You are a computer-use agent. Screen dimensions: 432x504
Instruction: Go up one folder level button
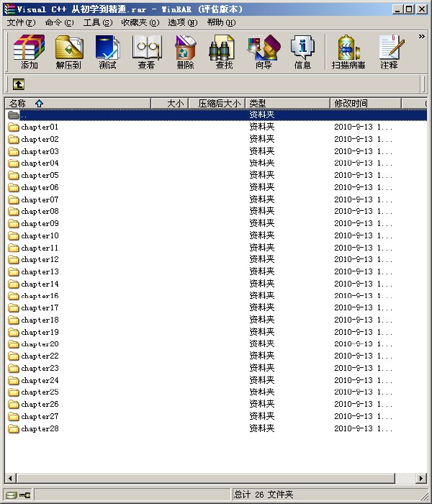click(19, 84)
